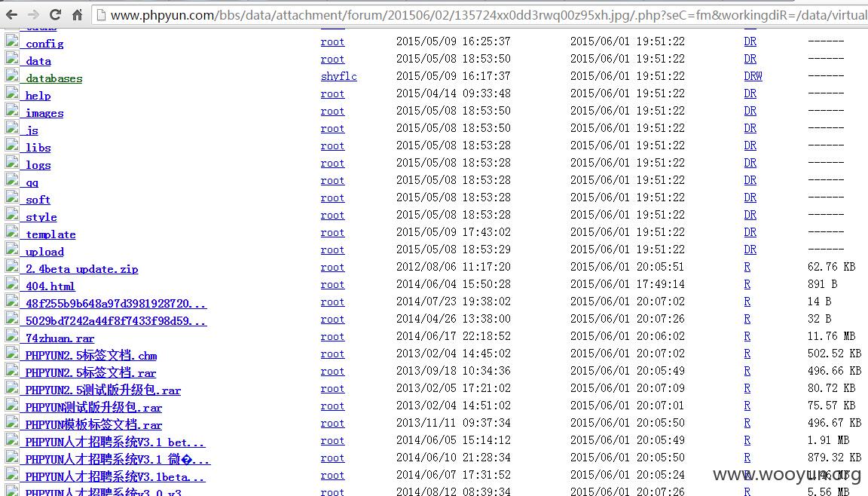Open the 404.html file link
Viewport: 868px width, 496px height.
(50, 286)
